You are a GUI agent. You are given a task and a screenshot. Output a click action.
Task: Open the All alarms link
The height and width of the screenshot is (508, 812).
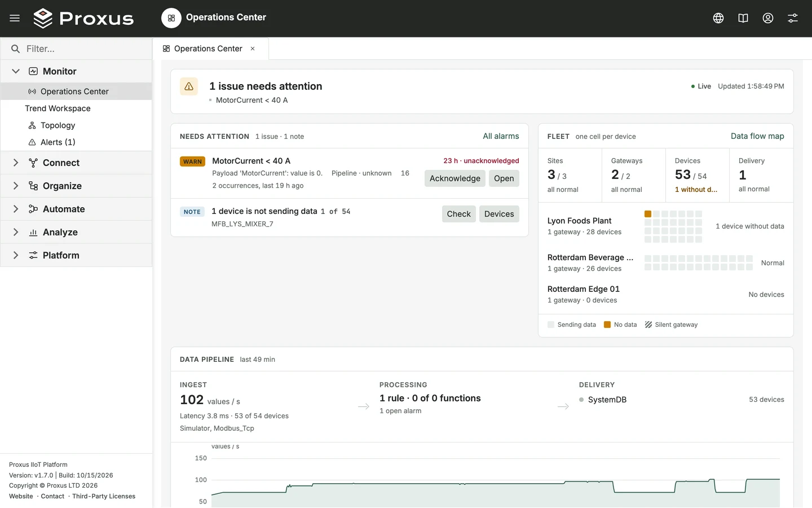[x=501, y=136]
